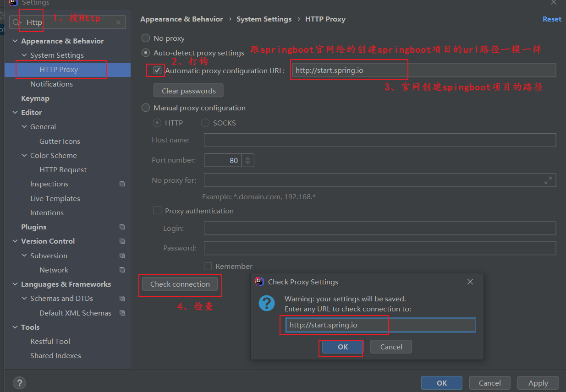The image size is (566, 392).
Task: Collapse the Color Scheme node
Action: (x=24, y=156)
